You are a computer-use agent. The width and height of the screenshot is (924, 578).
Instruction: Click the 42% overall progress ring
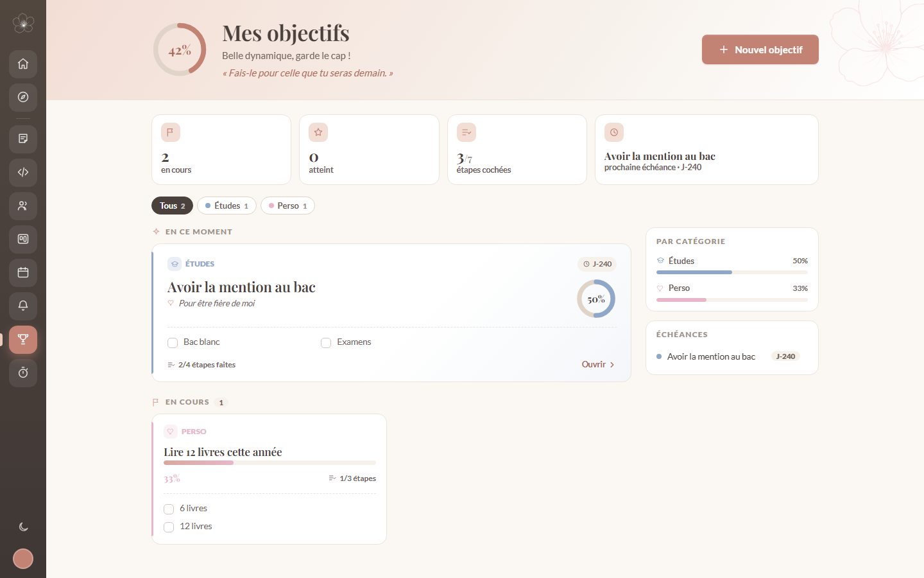click(x=180, y=49)
